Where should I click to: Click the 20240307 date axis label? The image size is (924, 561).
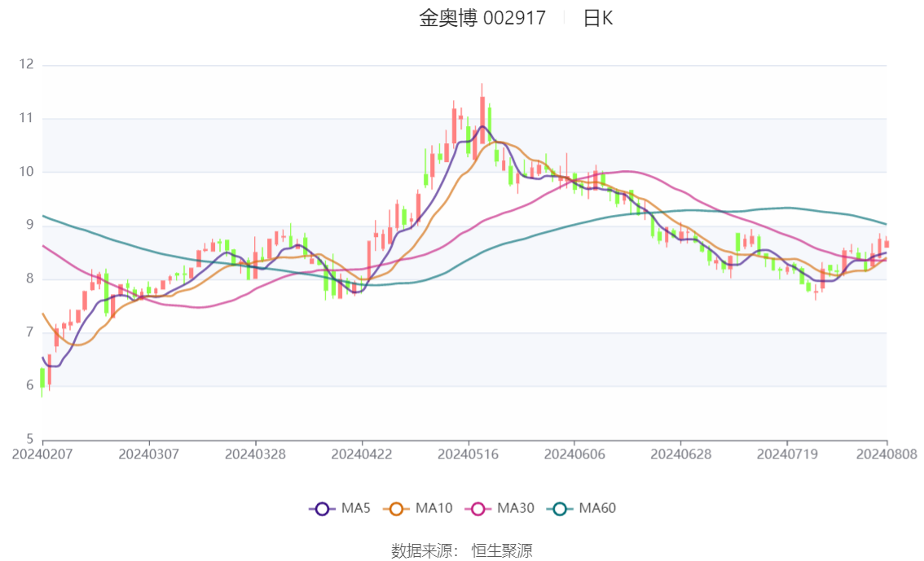coord(148,454)
